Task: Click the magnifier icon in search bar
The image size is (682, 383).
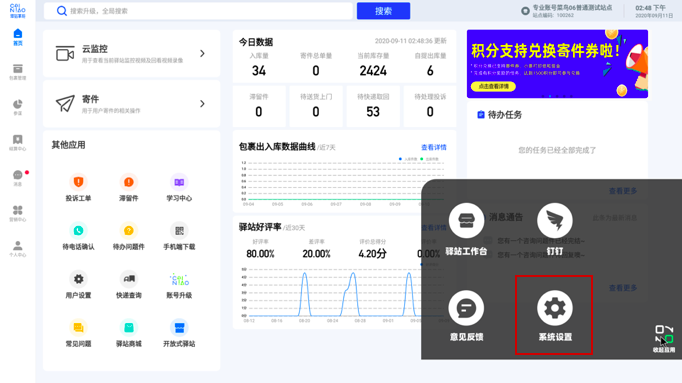Action: pyautogui.click(x=62, y=11)
